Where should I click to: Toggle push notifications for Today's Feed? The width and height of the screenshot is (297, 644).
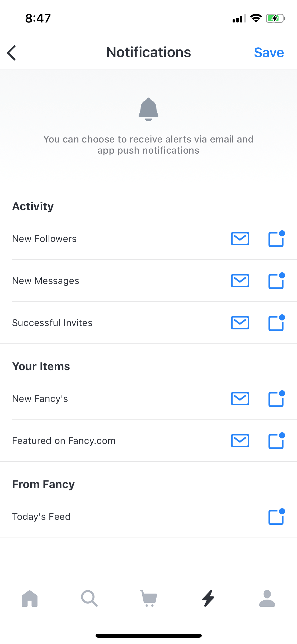[x=277, y=516]
